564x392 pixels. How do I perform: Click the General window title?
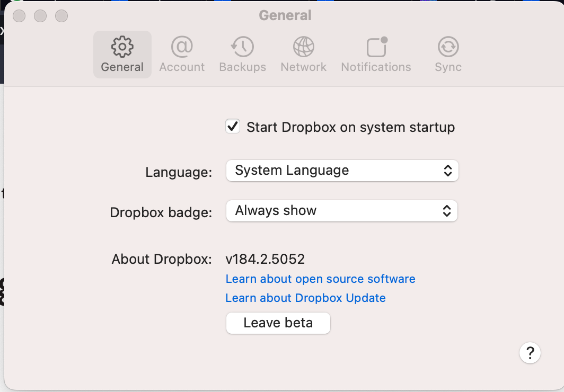(285, 15)
